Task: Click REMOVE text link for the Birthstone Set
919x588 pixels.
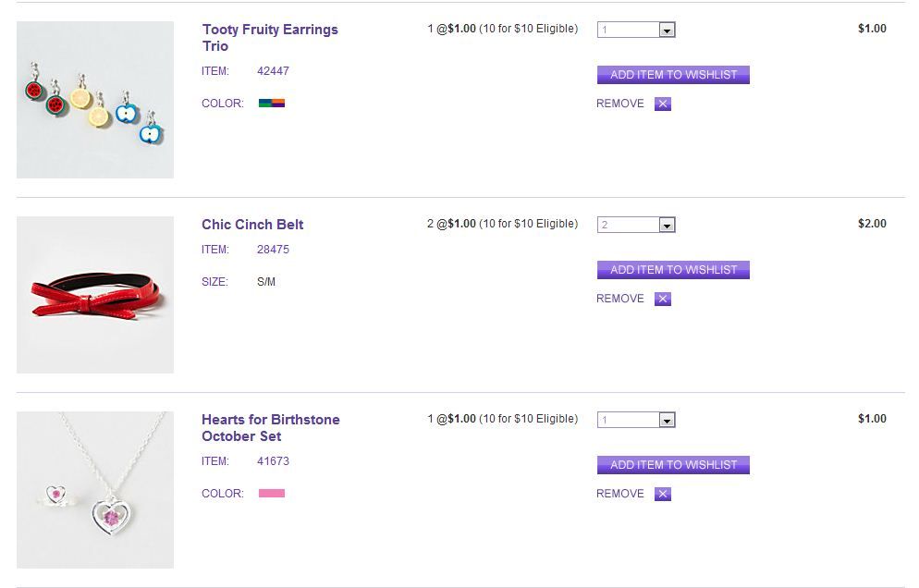Action: [x=620, y=494]
